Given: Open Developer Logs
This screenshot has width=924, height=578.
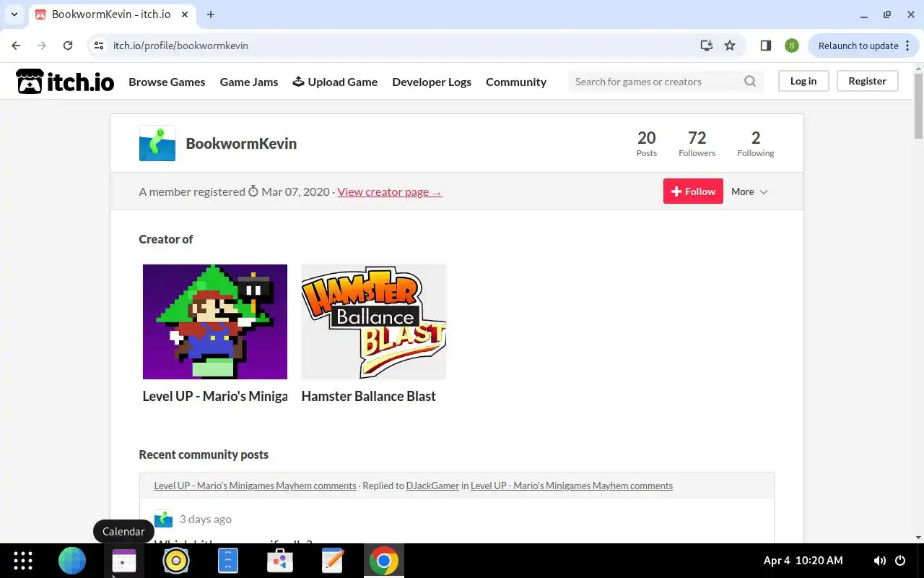Looking at the screenshot, I should (432, 82).
